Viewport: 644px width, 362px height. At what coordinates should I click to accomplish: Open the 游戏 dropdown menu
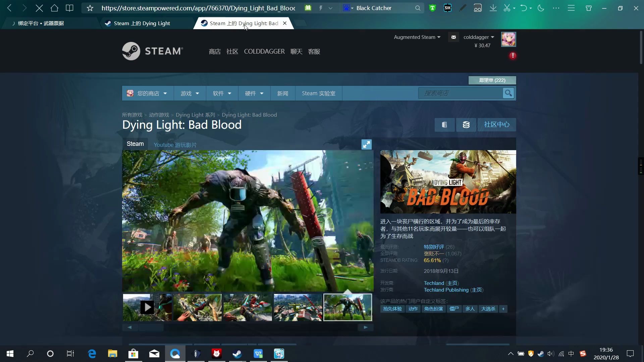coord(190,93)
